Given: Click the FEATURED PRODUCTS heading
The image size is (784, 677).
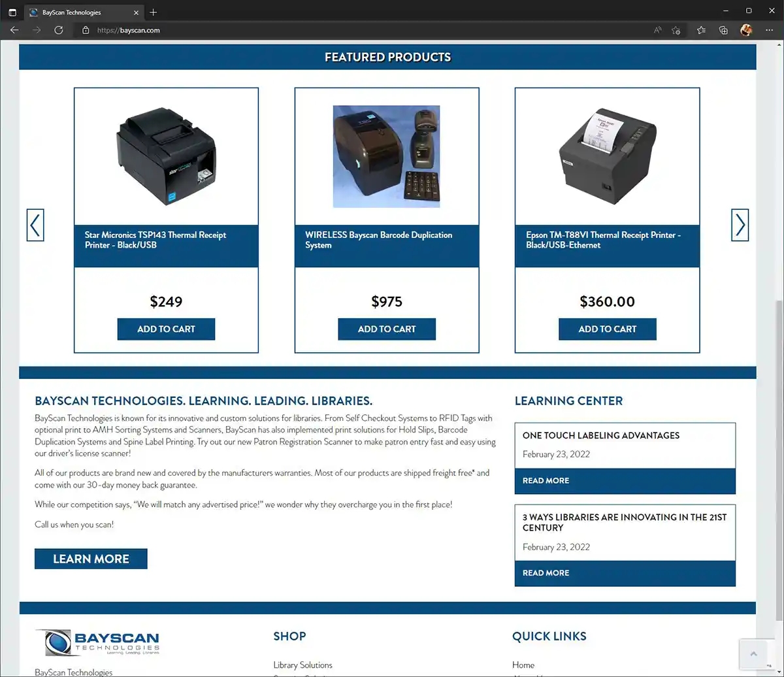Looking at the screenshot, I should coord(387,57).
